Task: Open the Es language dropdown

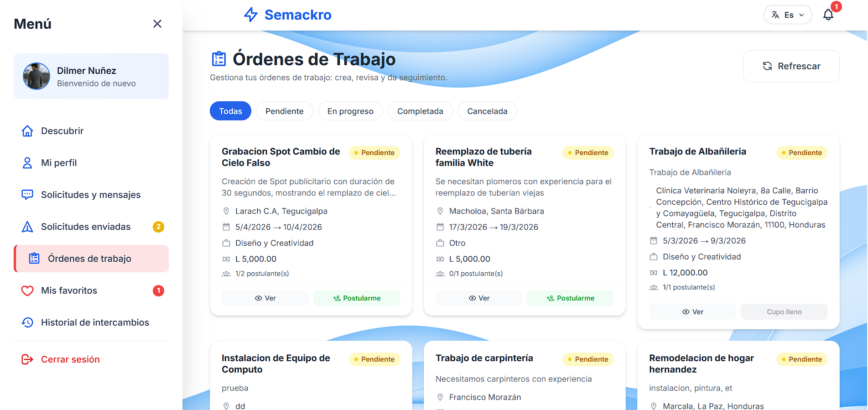Action: pyautogui.click(x=788, y=15)
